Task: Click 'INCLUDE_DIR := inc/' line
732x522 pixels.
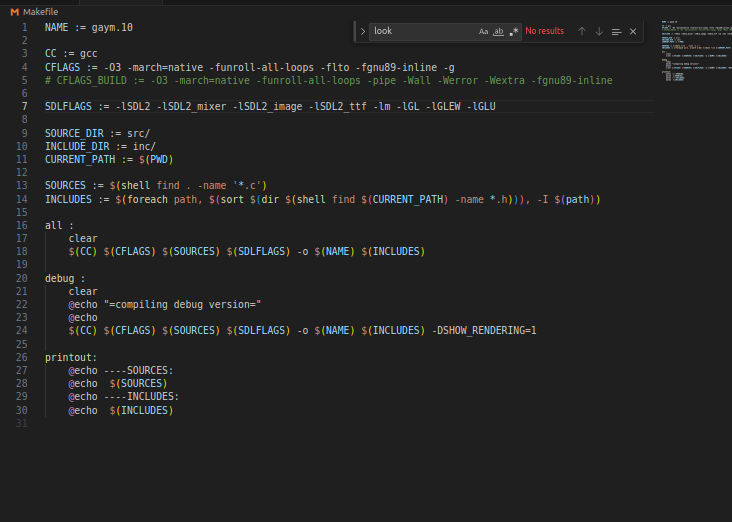Action: pos(100,147)
